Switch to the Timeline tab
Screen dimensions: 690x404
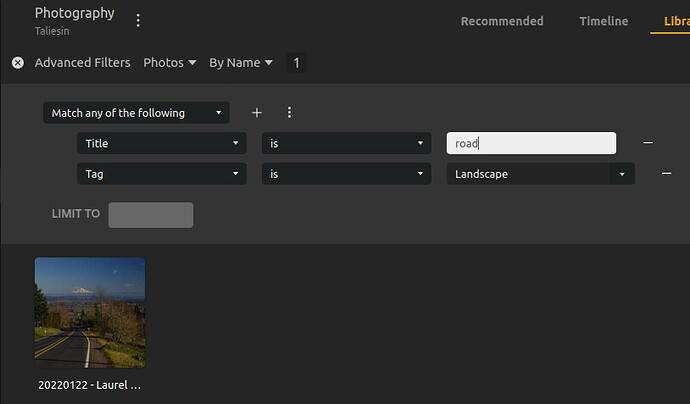[x=603, y=21]
